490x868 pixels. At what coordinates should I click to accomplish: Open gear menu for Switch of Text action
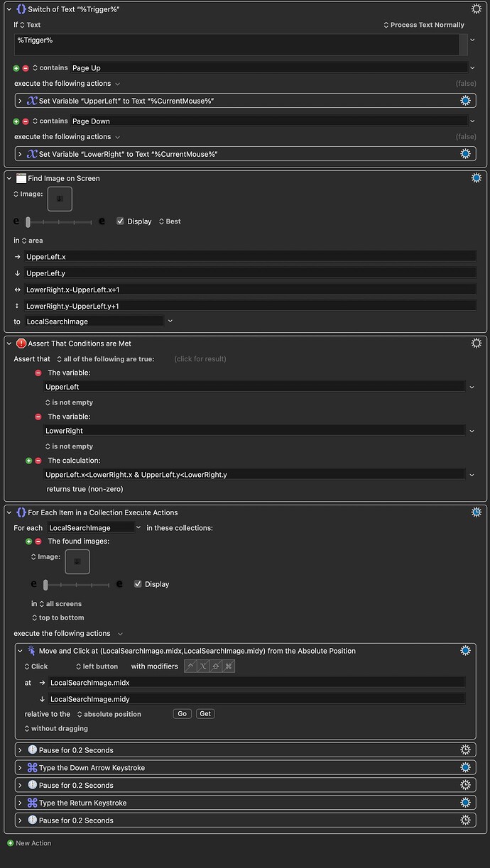[476, 9]
